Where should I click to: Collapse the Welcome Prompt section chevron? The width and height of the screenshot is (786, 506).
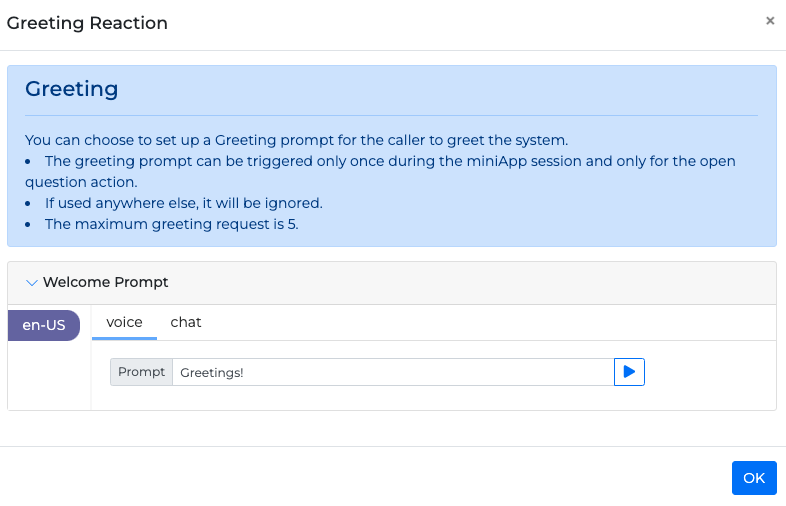click(31, 283)
